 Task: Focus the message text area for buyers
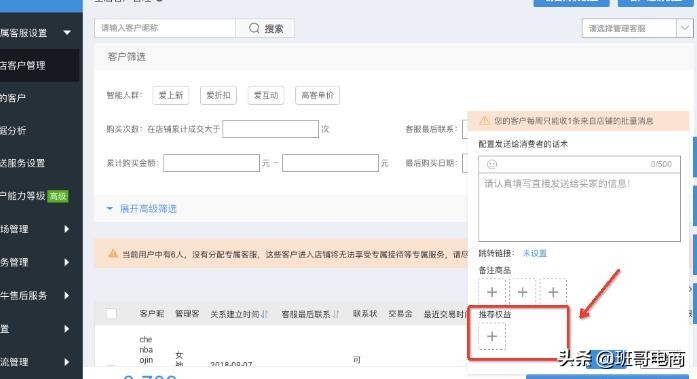[579, 207]
